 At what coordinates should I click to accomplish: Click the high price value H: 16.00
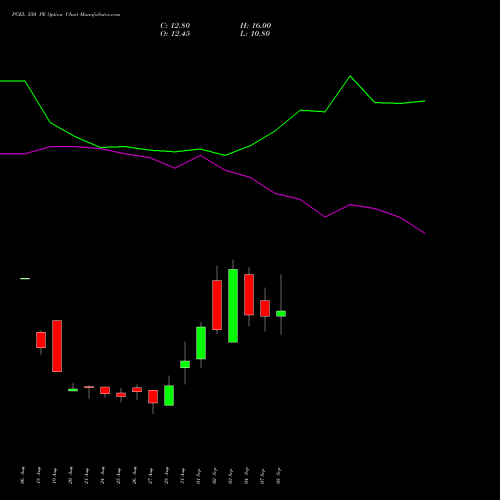click(x=255, y=26)
